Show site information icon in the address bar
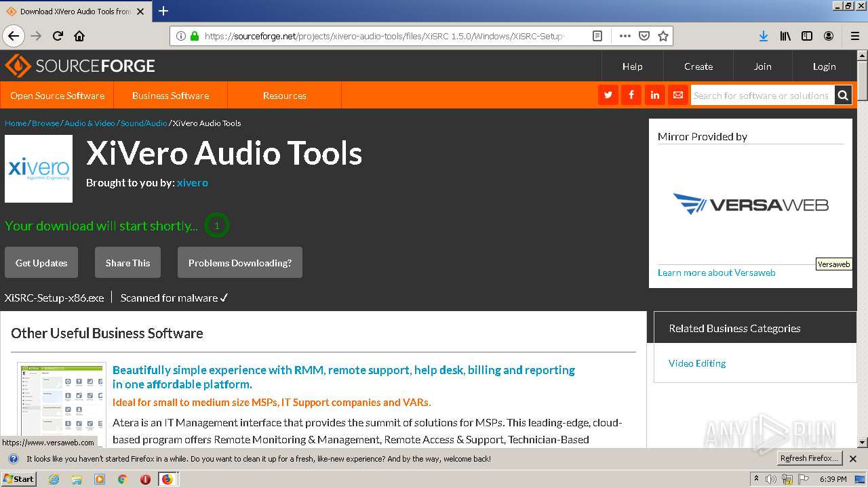 point(181,36)
